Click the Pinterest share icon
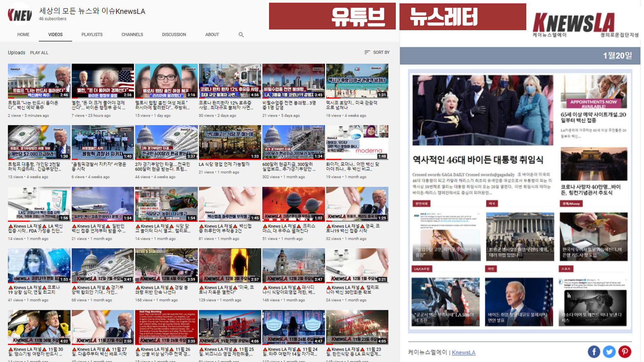The image size is (644, 362). pyautogui.click(x=625, y=352)
